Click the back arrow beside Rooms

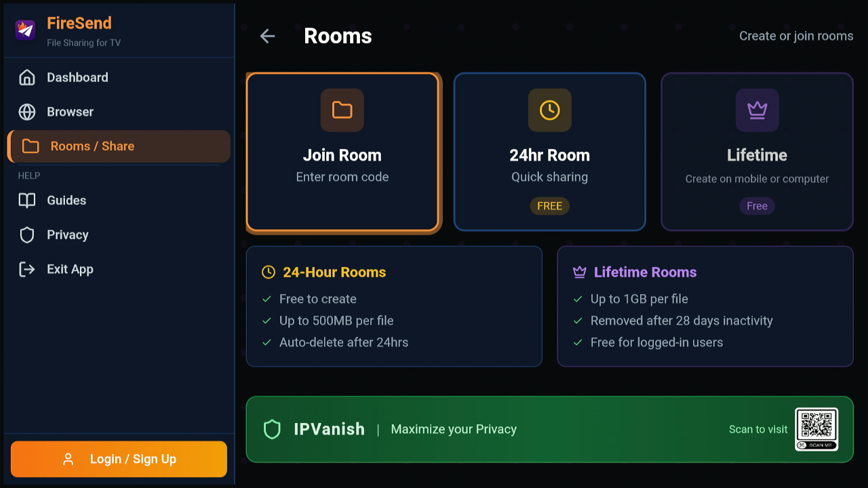pos(268,37)
